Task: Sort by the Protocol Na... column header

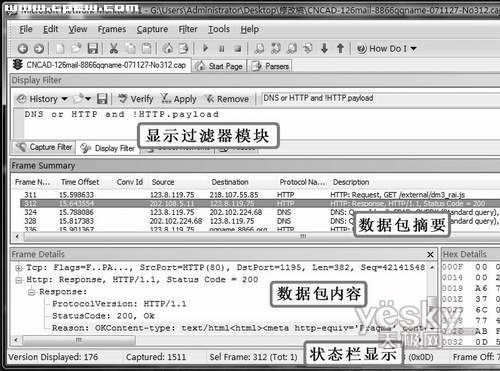Action: [x=302, y=182]
